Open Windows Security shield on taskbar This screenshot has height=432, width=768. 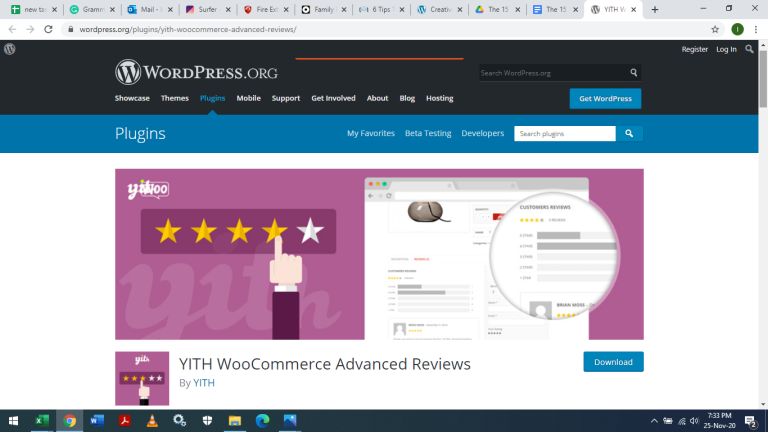coord(207,421)
